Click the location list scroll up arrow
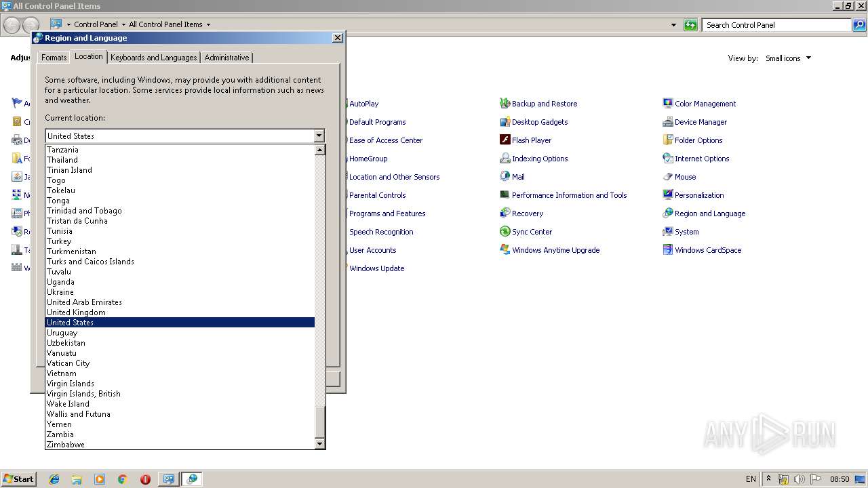This screenshot has width=868, height=488. click(320, 150)
